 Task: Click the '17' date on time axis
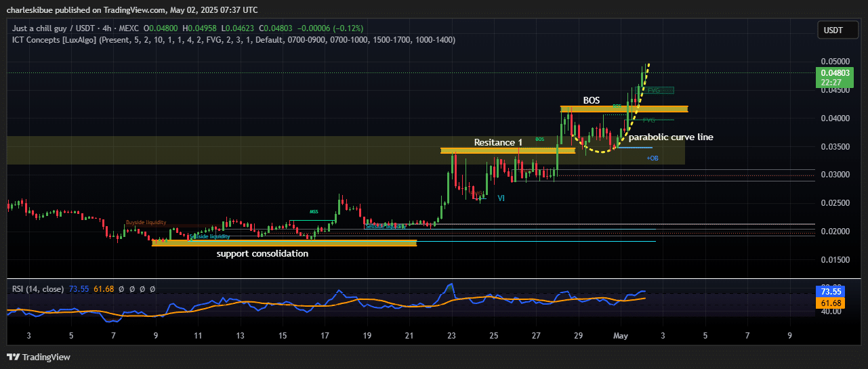[325, 336]
